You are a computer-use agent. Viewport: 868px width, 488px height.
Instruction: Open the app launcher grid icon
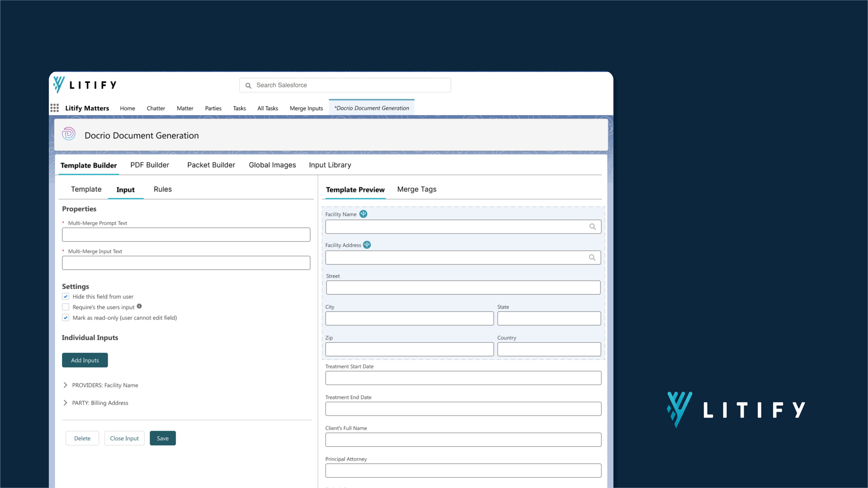[x=55, y=108]
